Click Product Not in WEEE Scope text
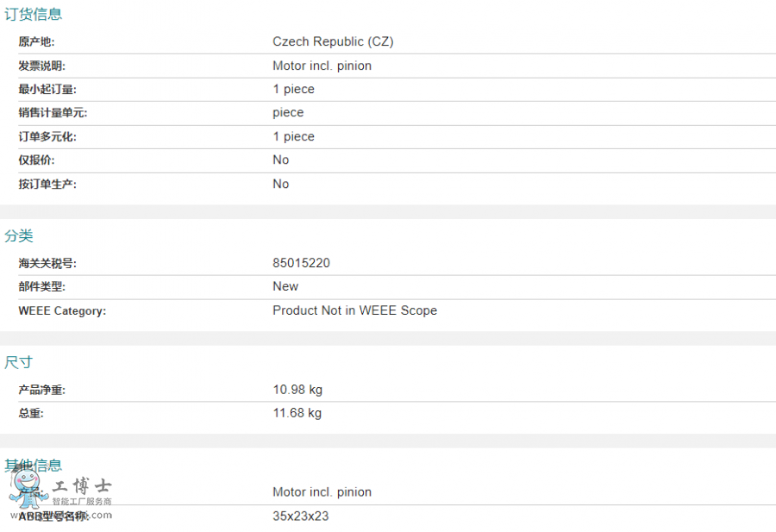The width and height of the screenshot is (776, 532). [355, 310]
